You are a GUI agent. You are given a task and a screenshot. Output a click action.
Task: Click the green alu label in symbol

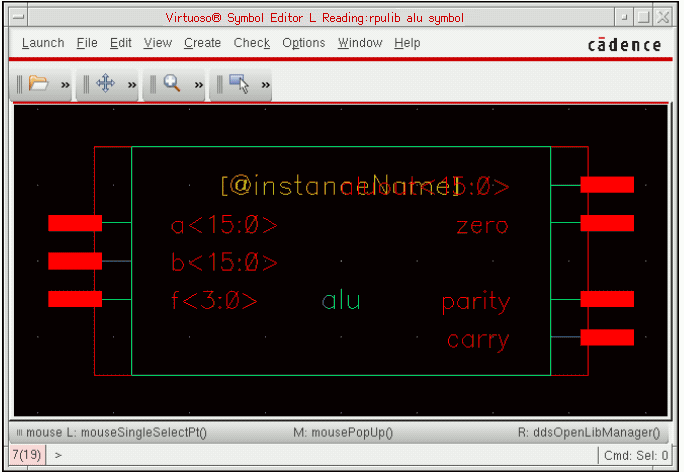click(x=341, y=301)
